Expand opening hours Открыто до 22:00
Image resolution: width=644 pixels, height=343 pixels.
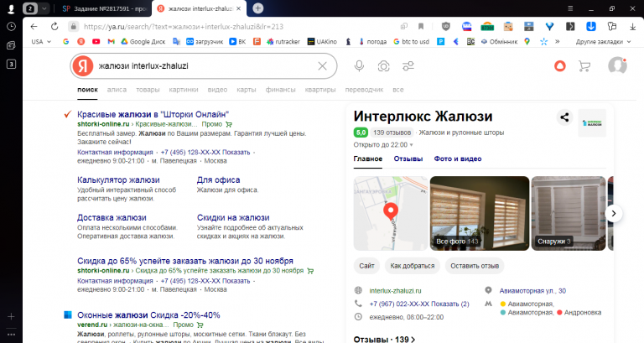383,144
